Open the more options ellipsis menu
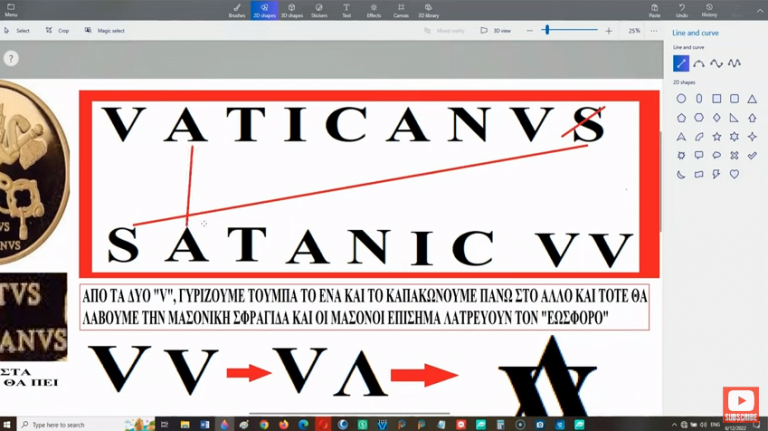 (x=654, y=30)
